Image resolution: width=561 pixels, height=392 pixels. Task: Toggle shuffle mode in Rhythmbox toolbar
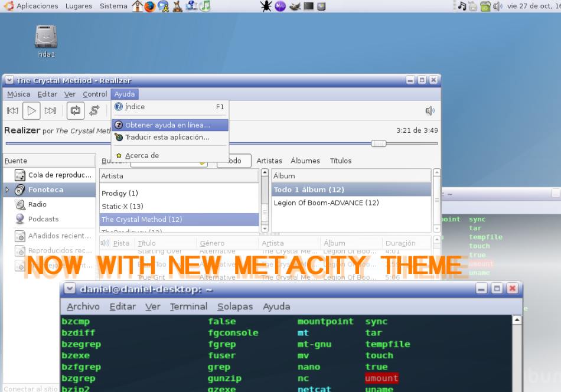pos(94,110)
